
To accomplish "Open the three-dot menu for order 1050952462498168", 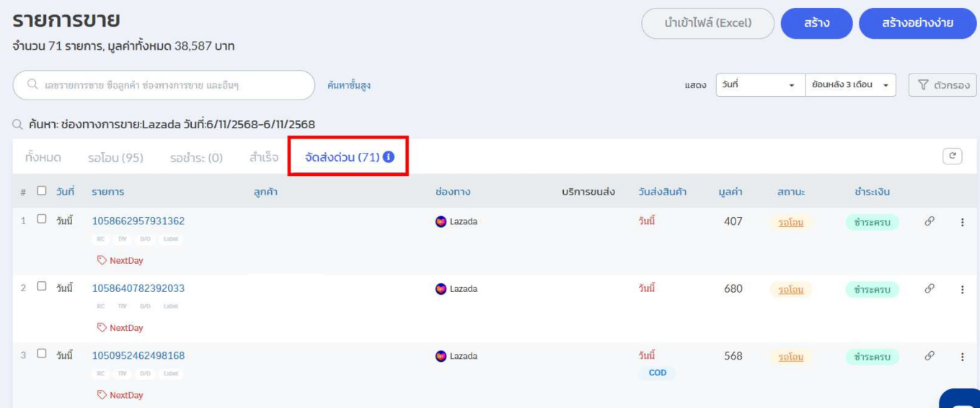I will click(x=962, y=357).
